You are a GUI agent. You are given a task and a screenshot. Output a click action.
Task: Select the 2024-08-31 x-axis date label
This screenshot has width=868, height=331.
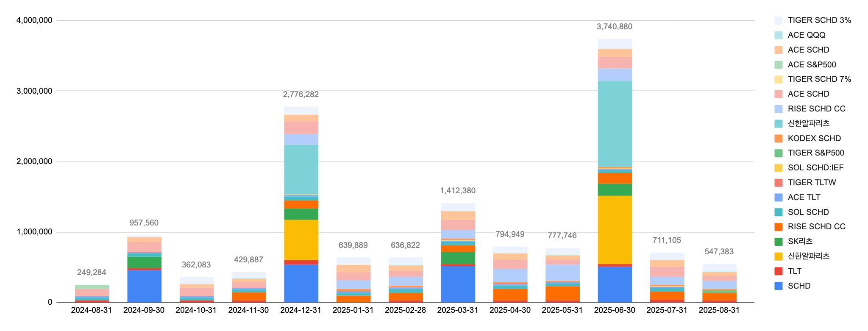click(92, 310)
